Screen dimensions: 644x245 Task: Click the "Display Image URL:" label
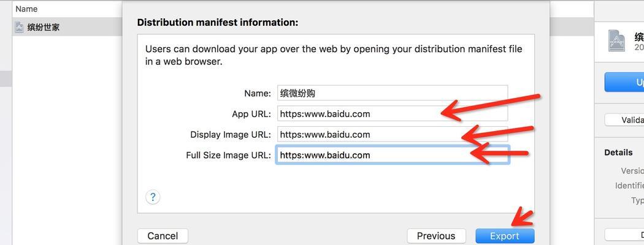(x=231, y=135)
